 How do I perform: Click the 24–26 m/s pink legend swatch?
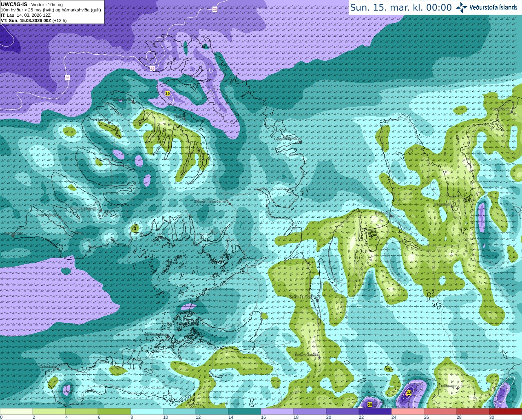click(x=408, y=411)
